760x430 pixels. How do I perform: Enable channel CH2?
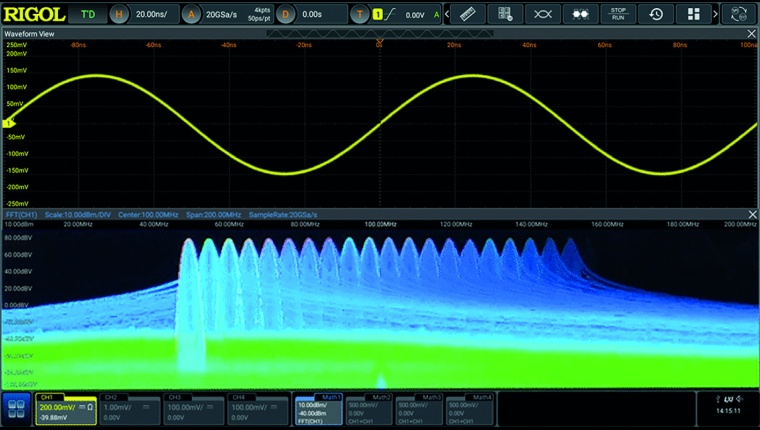[126, 408]
